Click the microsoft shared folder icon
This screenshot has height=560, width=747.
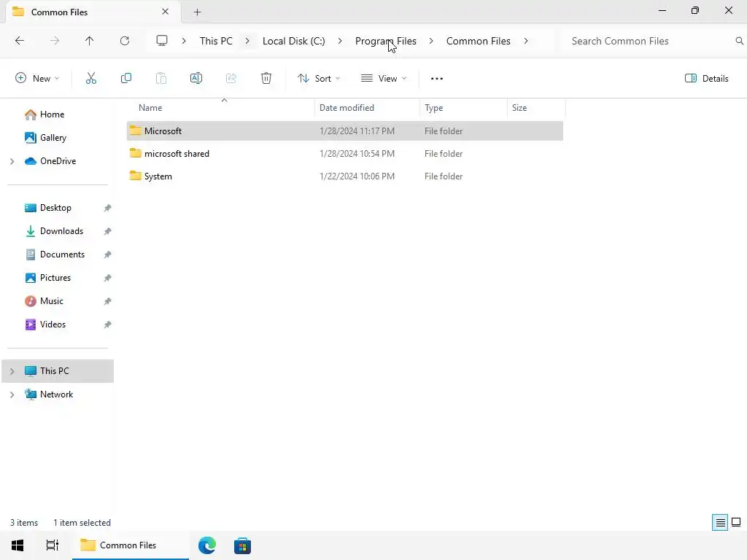click(x=135, y=153)
